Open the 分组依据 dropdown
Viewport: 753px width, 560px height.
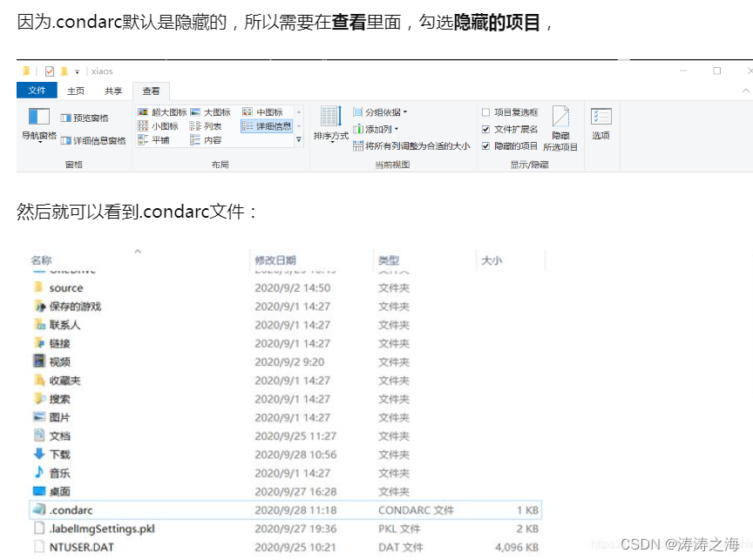pos(380,112)
